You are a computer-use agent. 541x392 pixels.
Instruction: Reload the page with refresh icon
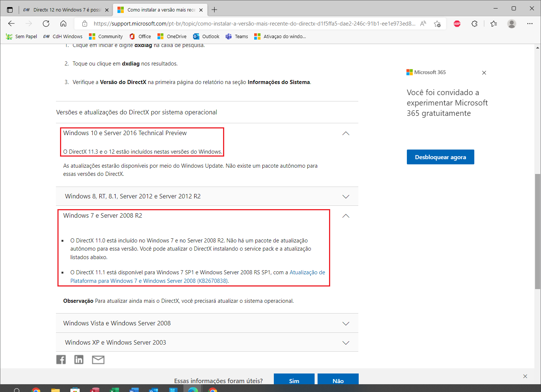coord(46,24)
